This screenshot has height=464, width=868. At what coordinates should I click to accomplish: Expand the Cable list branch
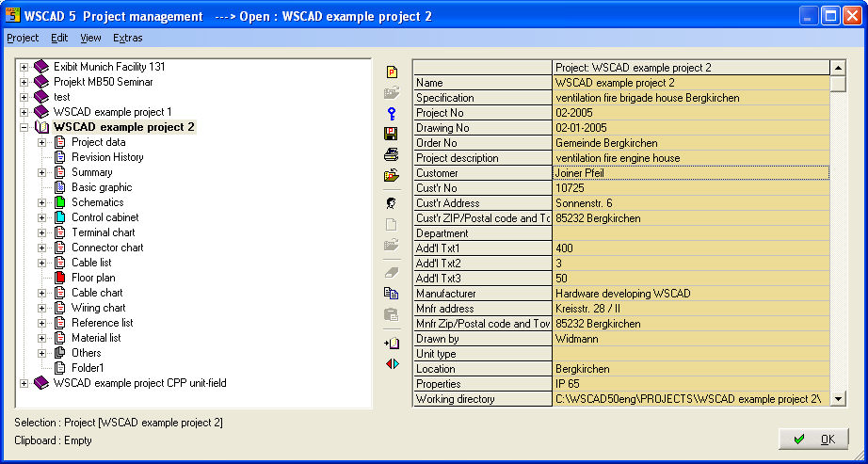pyautogui.click(x=42, y=263)
